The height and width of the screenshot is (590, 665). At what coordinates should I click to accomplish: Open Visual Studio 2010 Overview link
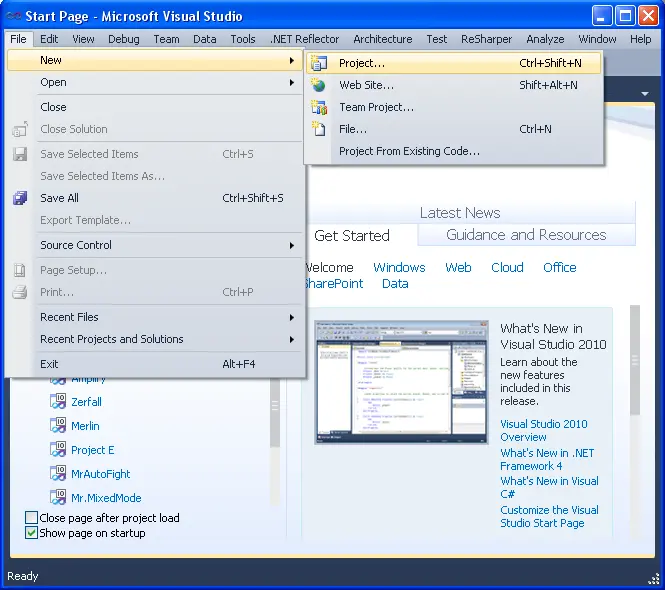coord(544,430)
